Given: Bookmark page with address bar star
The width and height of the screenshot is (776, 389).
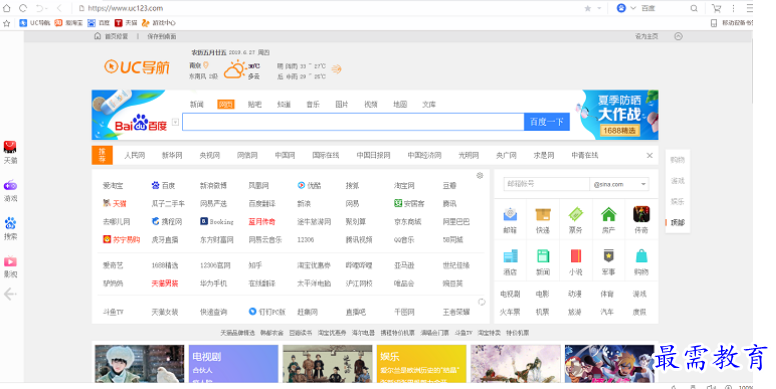Looking at the screenshot, I should (587, 8).
